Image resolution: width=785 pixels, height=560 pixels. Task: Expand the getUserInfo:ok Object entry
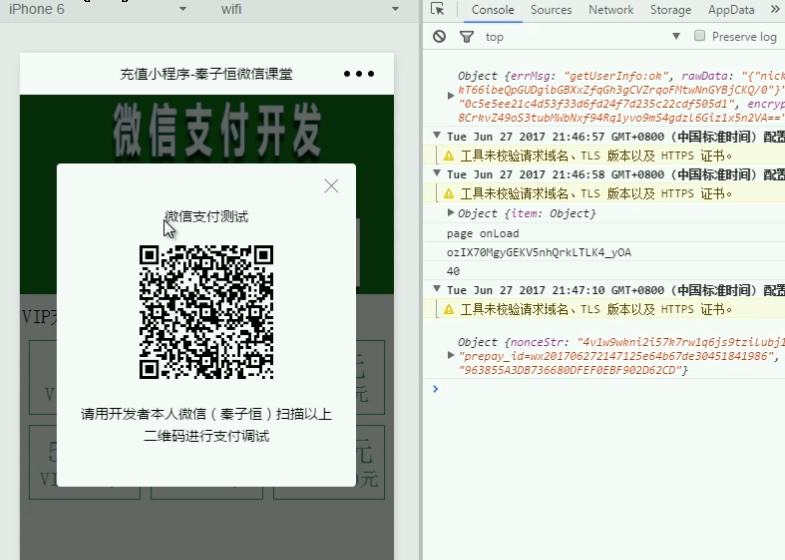[451, 95]
